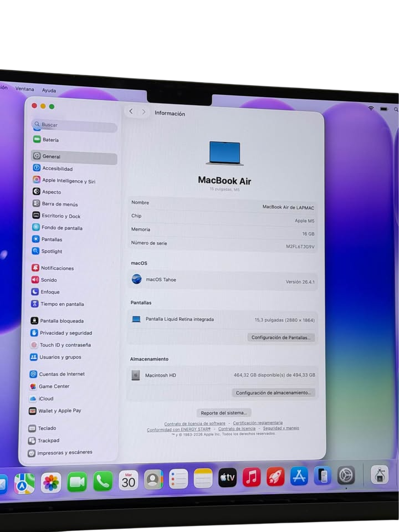Launch the red rocket app in Dock

275,477
